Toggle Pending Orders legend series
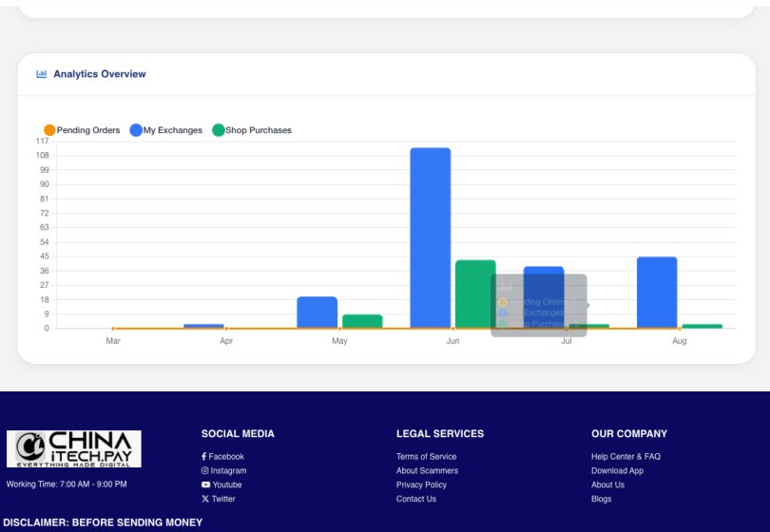The image size is (770, 532). pyautogui.click(x=82, y=130)
